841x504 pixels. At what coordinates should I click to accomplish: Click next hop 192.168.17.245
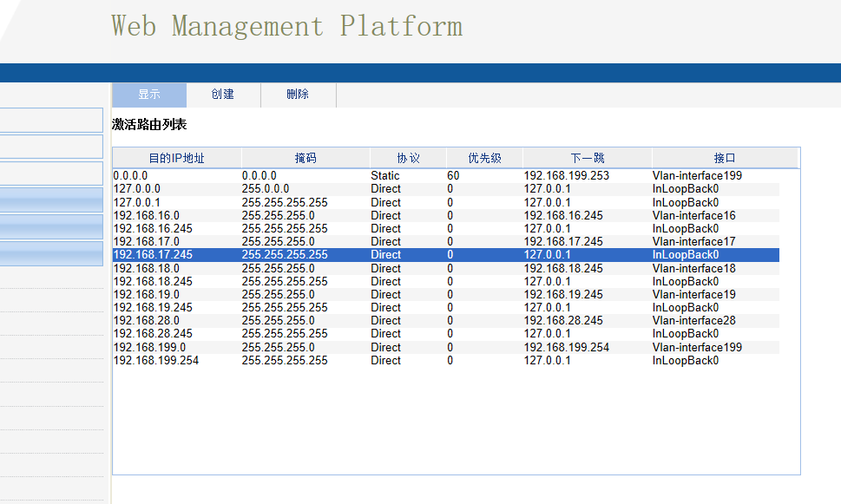point(563,242)
